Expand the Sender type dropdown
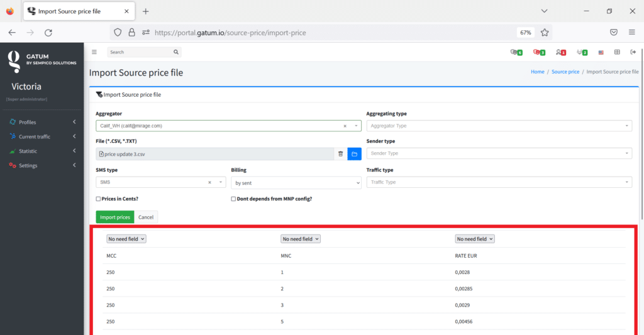Image resolution: width=644 pixels, height=335 pixels. click(499, 153)
